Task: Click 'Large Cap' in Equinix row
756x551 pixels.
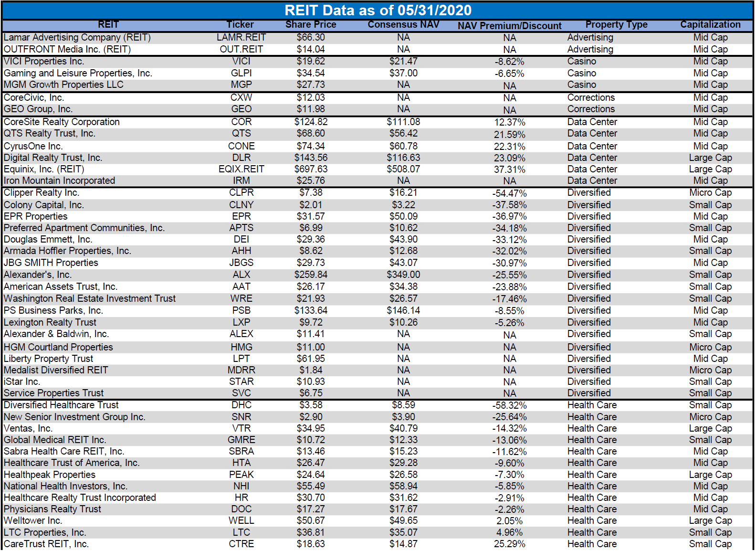Action: [x=710, y=169]
